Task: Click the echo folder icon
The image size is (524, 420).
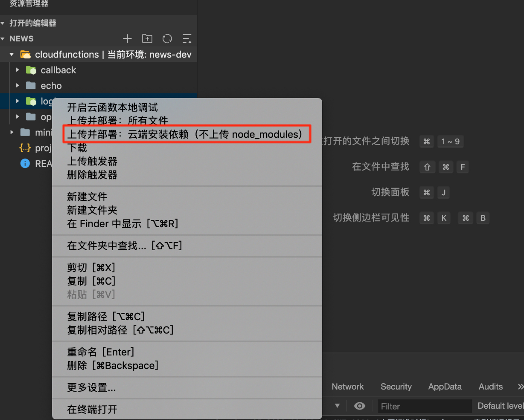Action: (x=31, y=85)
